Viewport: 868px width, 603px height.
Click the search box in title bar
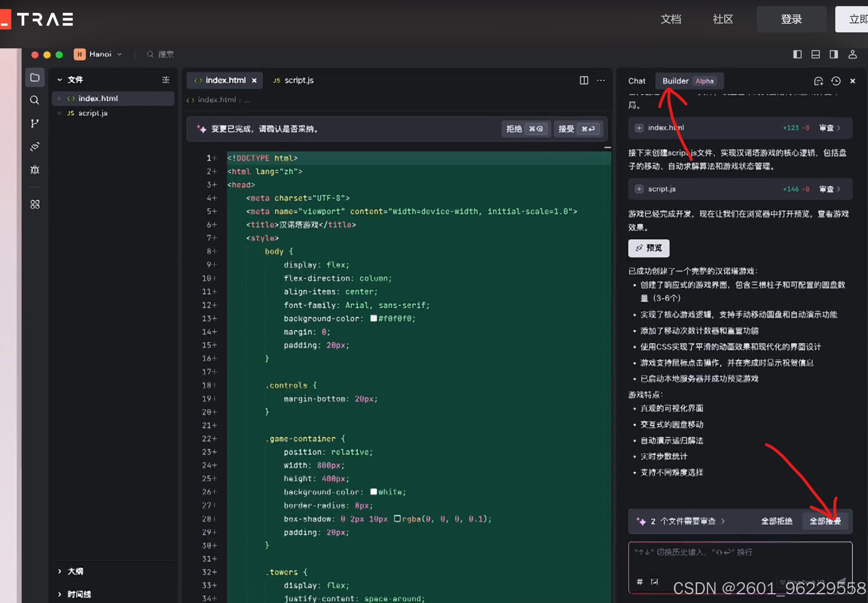click(x=160, y=55)
